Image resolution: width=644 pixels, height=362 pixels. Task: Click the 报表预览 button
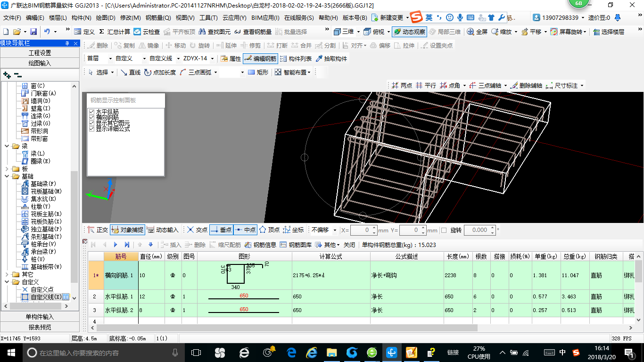(40, 327)
